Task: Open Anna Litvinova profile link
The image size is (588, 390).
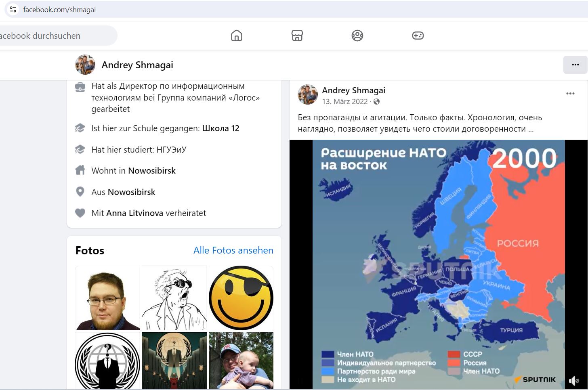Action: point(135,213)
